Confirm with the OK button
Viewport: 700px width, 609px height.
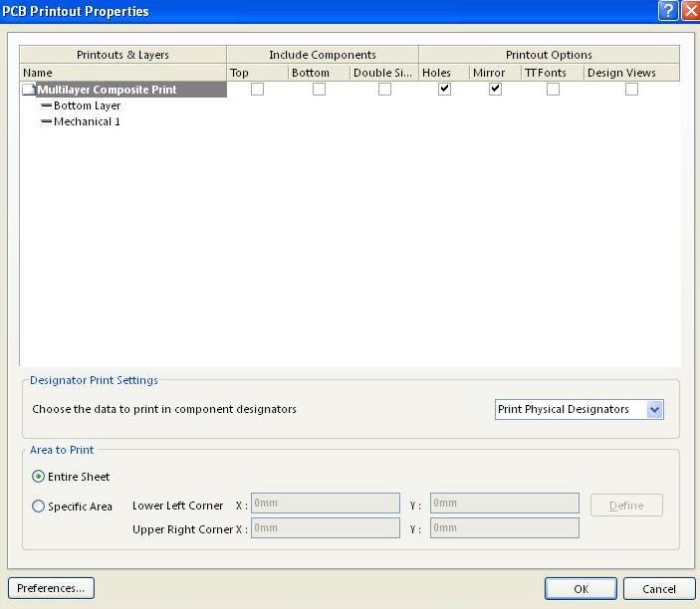(581, 589)
